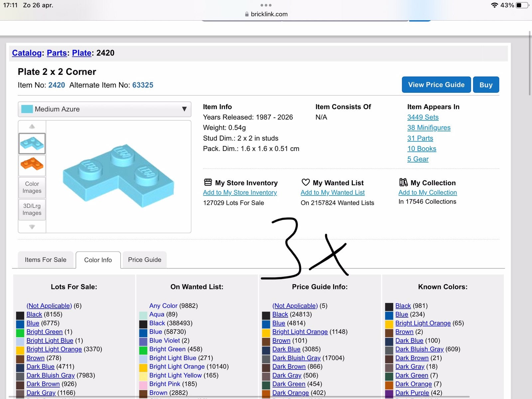532x399 pixels.
Task: Tap the bricklink.com address bar
Action: pos(266,14)
